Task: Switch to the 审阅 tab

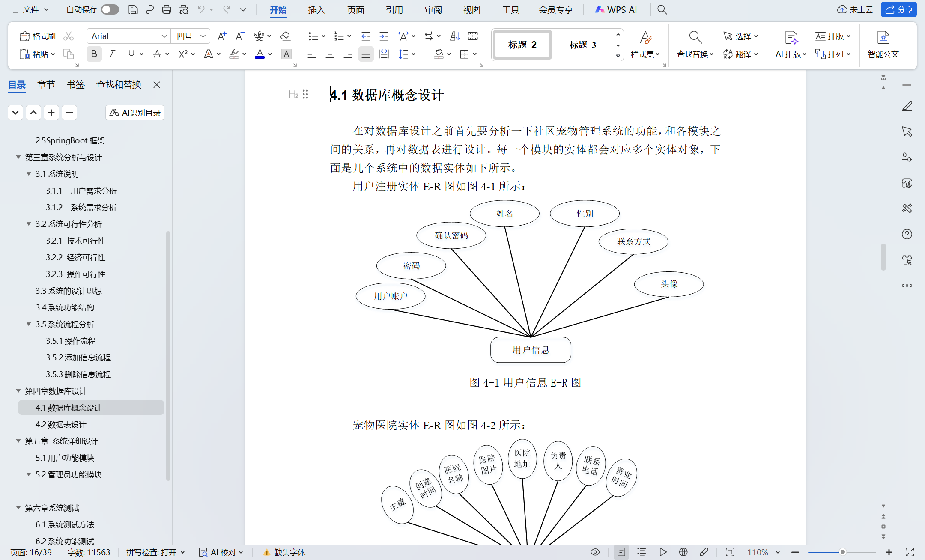Action: click(433, 9)
